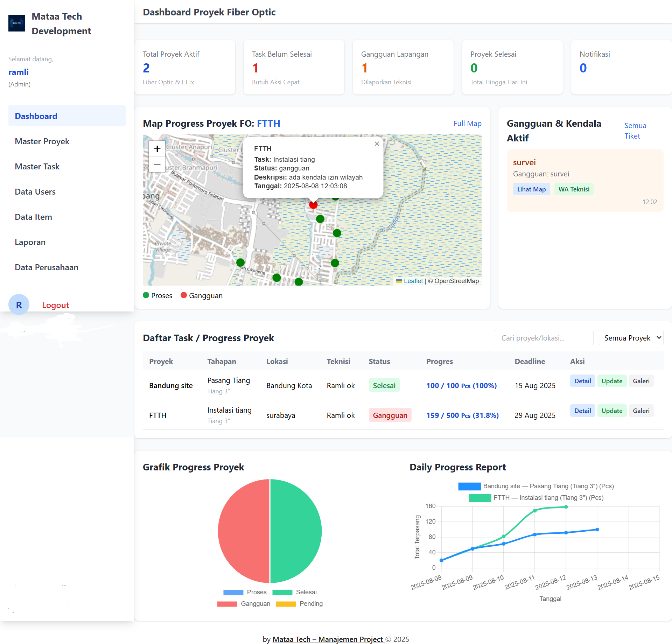Zoom out on the map
Image resolution: width=672 pixels, height=644 pixels.
[157, 164]
